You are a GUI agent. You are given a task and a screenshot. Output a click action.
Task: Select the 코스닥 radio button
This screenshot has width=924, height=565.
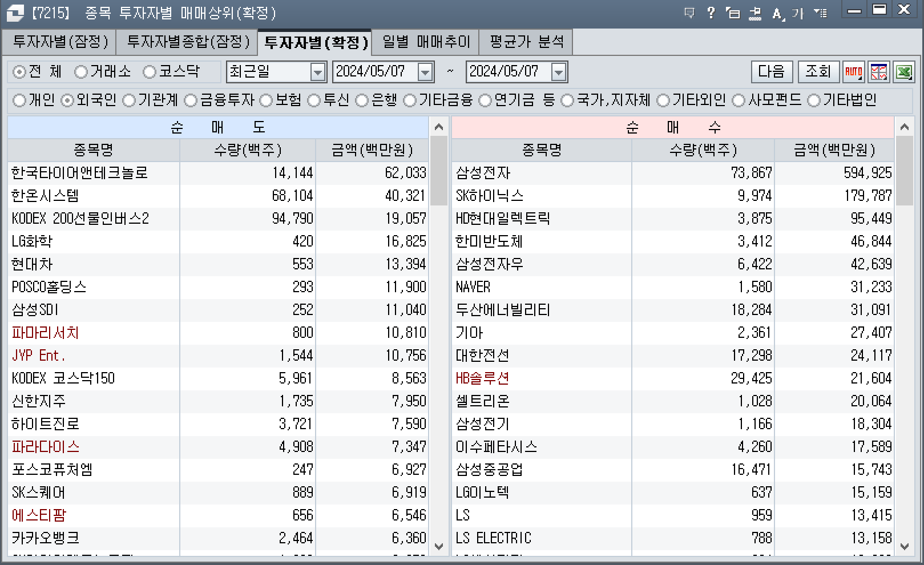coord(150,72)
